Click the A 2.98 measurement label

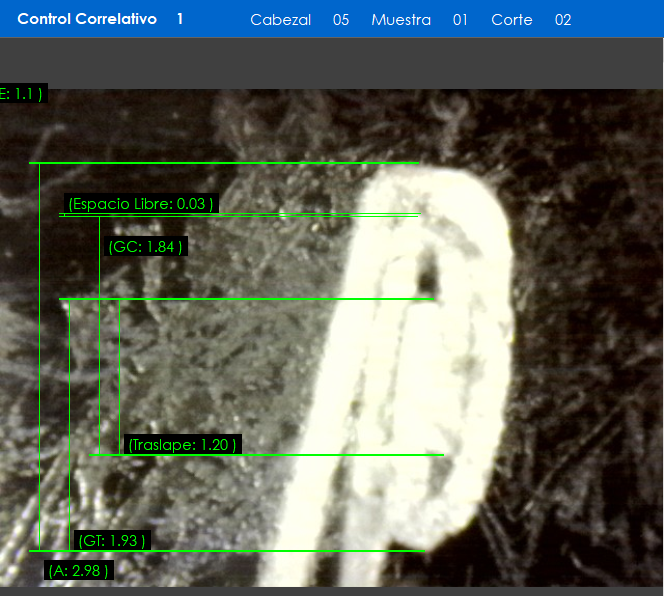coord(78,571)
